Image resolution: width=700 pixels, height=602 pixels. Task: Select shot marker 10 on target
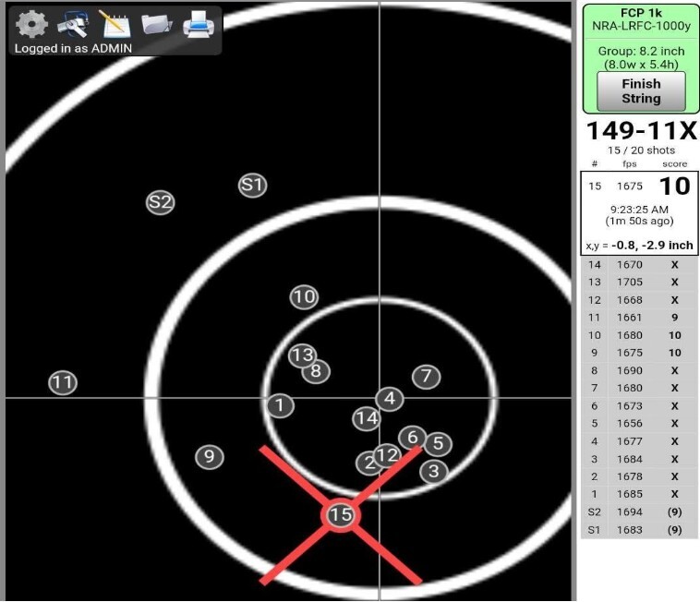tap(304, 297)
